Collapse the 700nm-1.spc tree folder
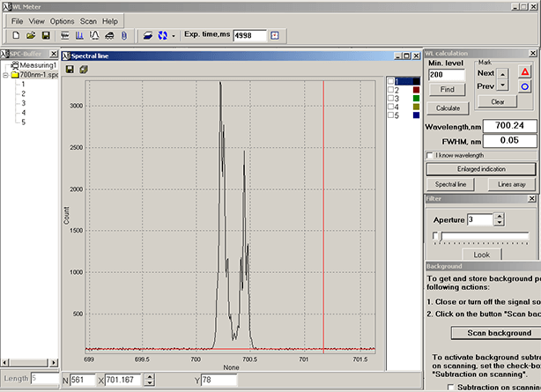541x392 pixels. click(6, 76)
